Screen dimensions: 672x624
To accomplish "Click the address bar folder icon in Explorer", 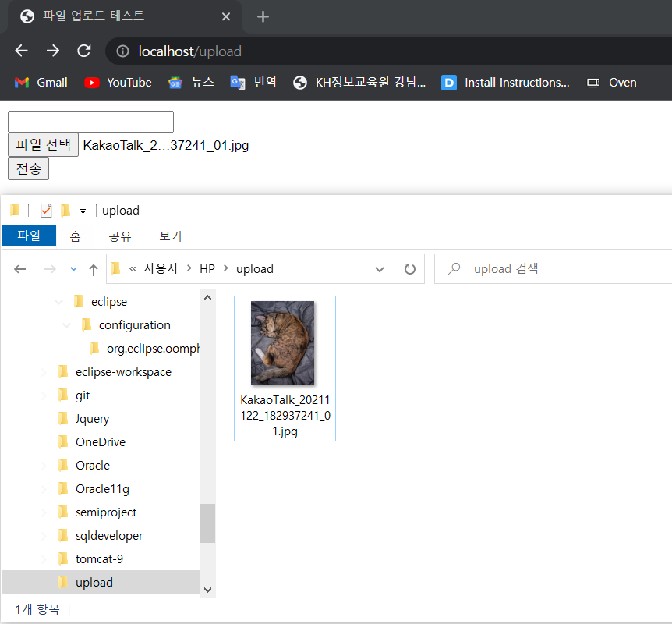I will 115,269.
